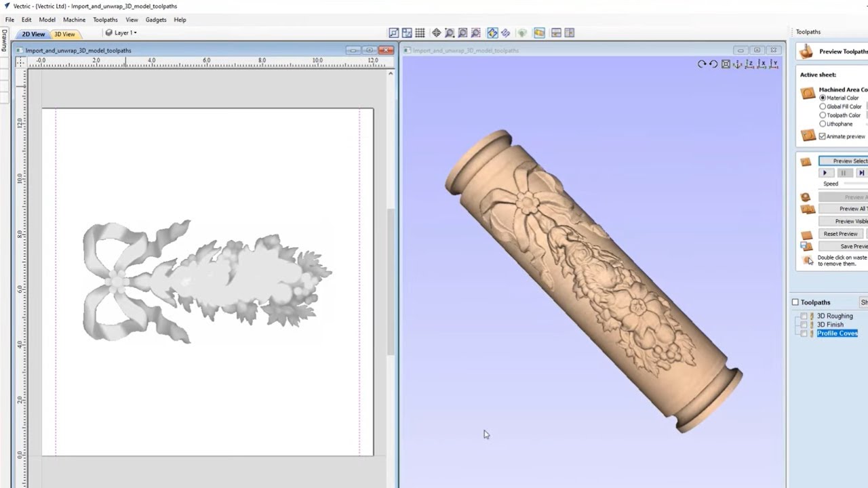Click the Preview All Toolpaths button
The width and height of the screenshot is (868, 488).
coord(844,209)
